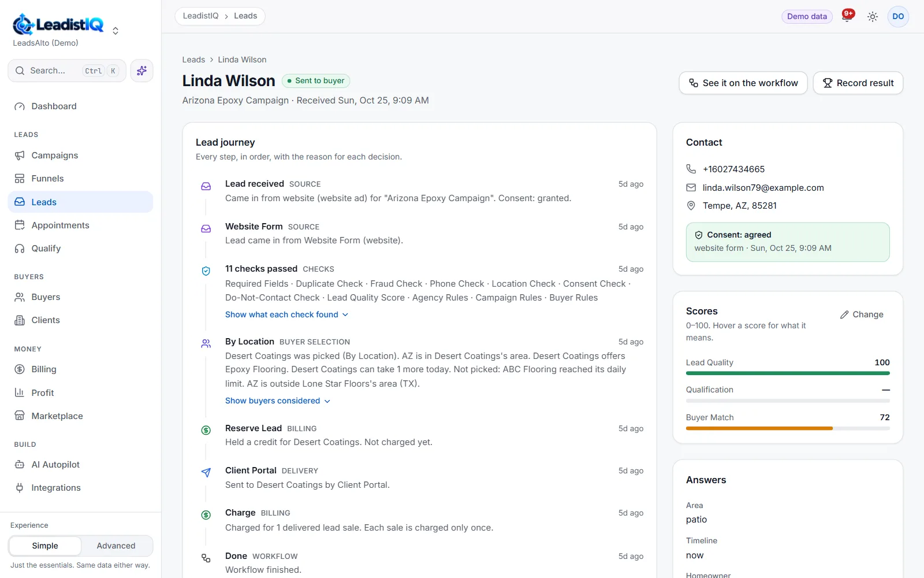Viewport: 924px width, 578px height.
Task: Click the inbox icon on Website Form step
Action: coord(206,228)
